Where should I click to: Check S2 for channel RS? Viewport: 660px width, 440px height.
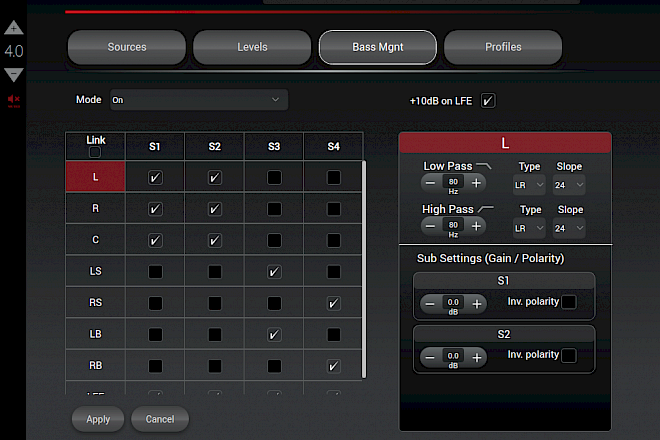coord(215,303)
